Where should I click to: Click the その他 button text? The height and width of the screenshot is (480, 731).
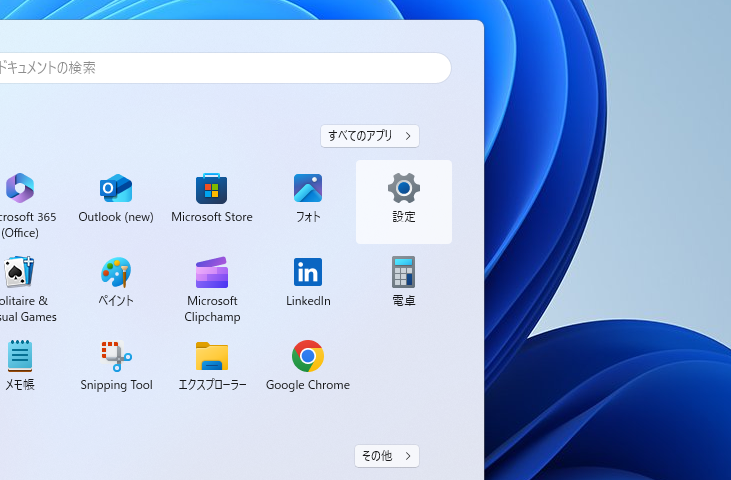click(377, 456)
